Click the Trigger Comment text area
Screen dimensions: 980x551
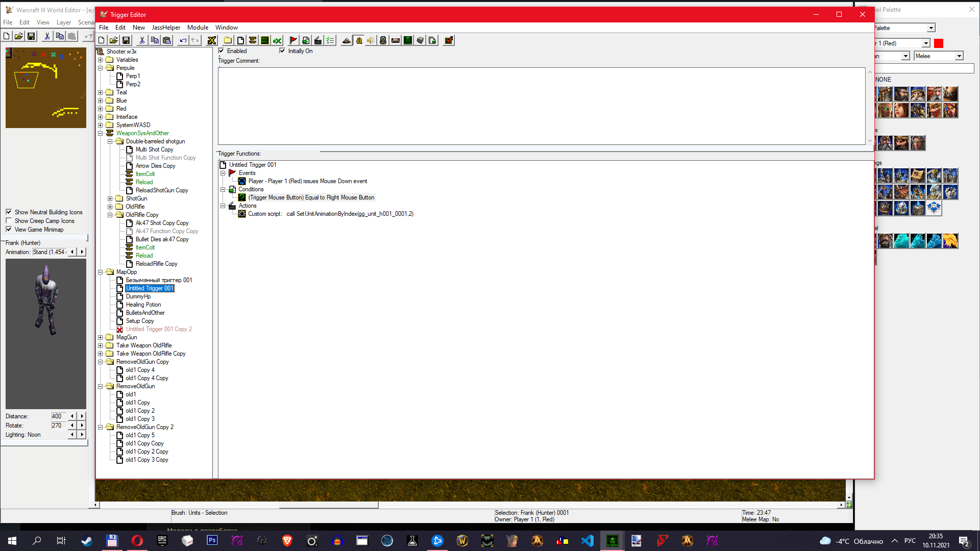(541, 106)
